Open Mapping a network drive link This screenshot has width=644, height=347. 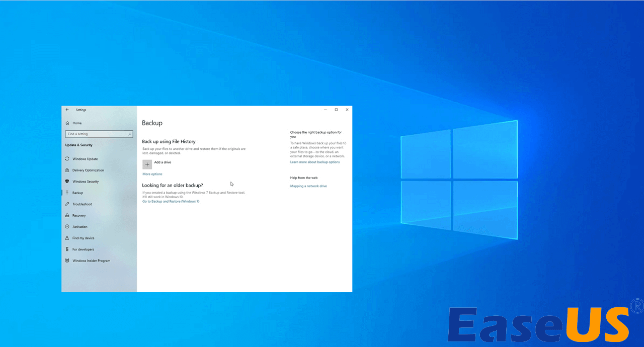(308, 186)
